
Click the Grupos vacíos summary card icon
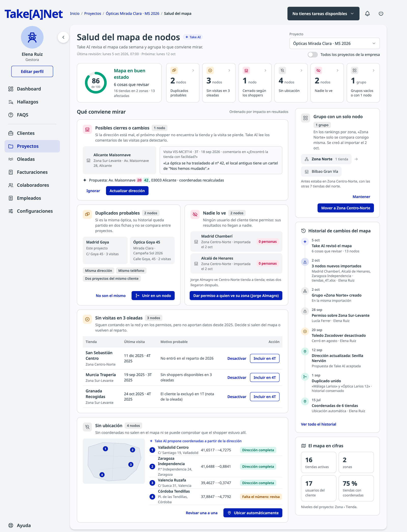355,70
